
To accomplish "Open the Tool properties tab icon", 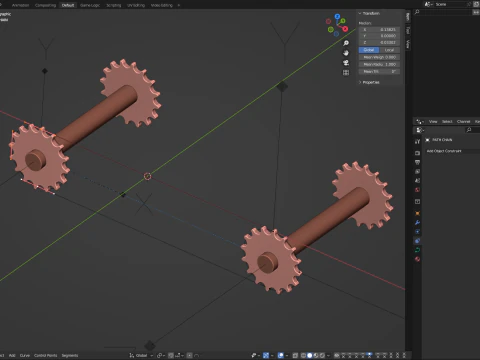I will [417, 141].
